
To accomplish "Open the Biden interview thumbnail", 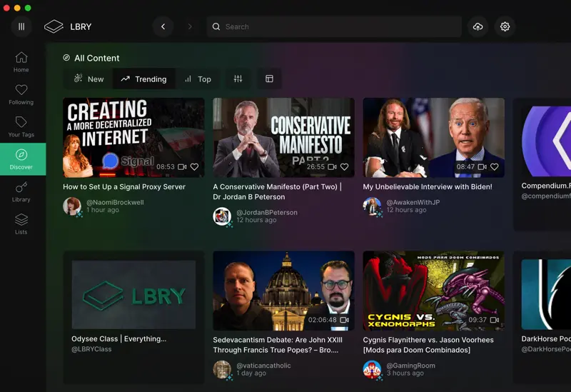I will pos(434,137).
